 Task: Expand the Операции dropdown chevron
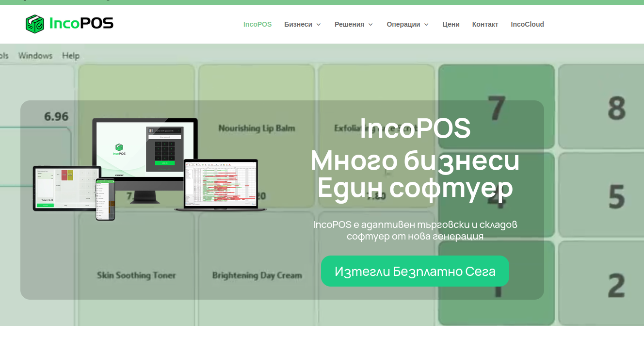point(426,24)
